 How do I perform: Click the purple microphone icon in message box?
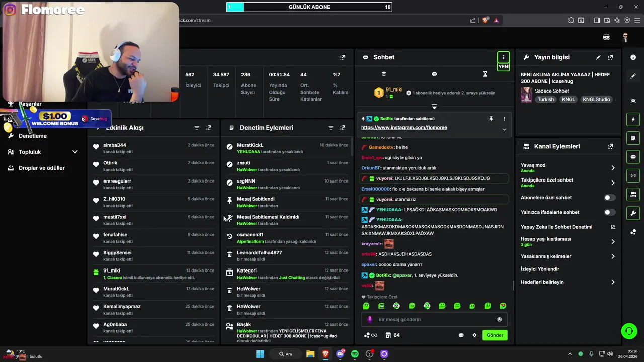370,319
